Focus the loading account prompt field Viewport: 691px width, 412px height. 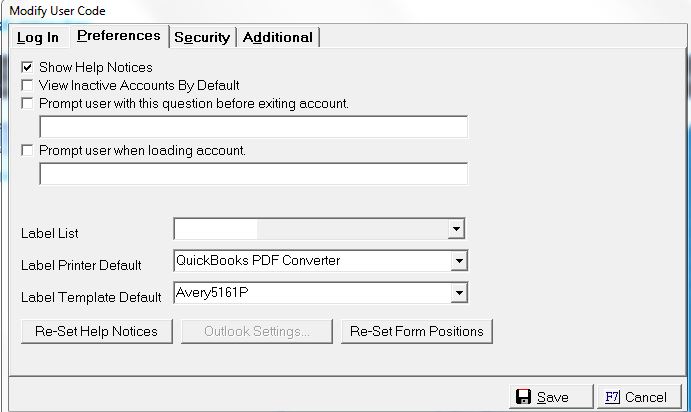pyautogui.click(x=253, y=175)
